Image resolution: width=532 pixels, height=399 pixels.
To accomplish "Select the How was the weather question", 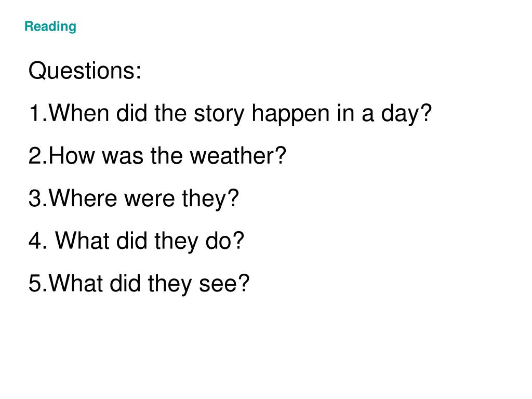I will click(x=157, y=156).
